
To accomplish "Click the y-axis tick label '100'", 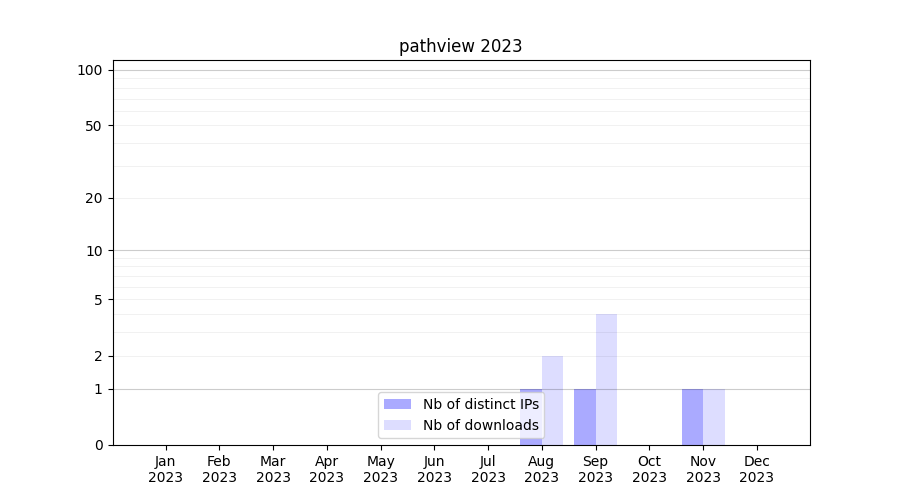I will (90, 70).
